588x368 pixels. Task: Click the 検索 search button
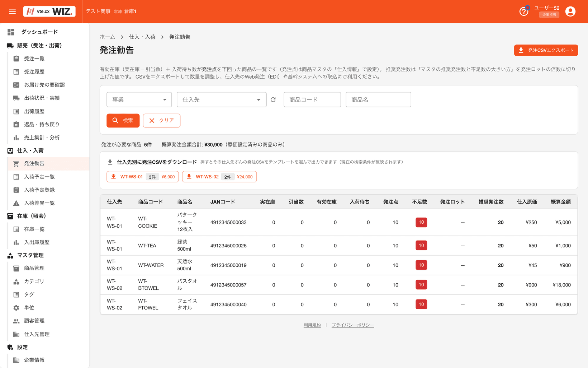point(123,121)
